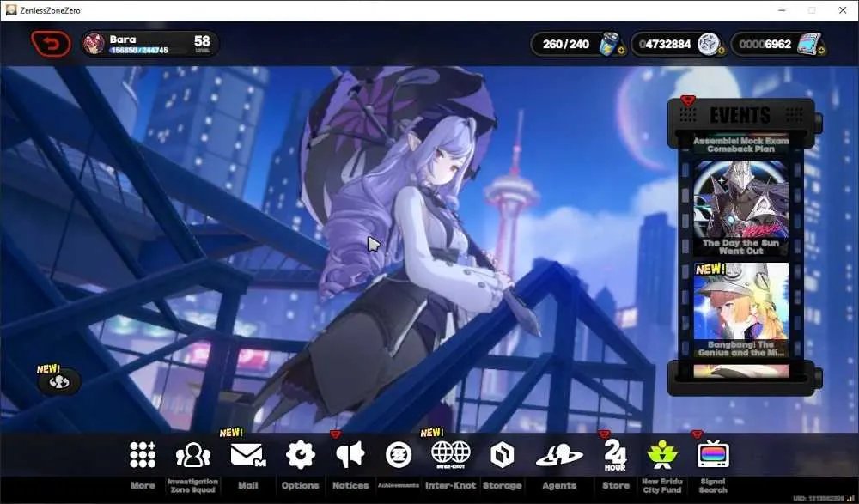
Task: Minimize the ZenlessZoneZero window
Action: pos(782,10)
